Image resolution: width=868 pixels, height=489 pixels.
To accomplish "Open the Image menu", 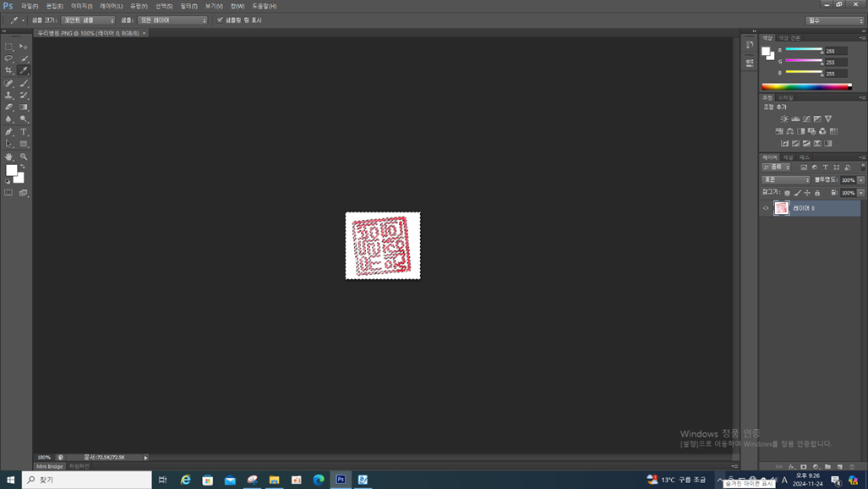I will (x=81, y=6).
